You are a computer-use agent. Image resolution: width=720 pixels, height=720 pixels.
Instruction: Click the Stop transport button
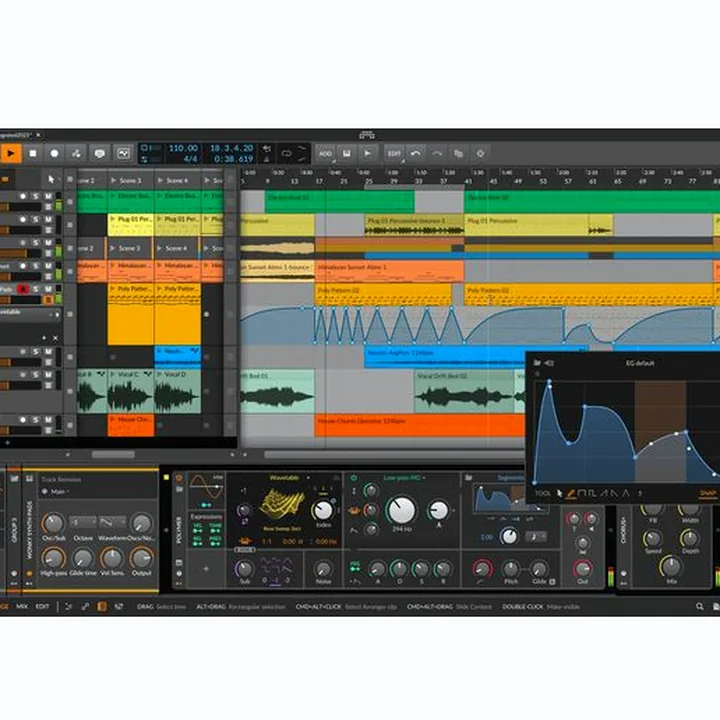pos(33,153)
